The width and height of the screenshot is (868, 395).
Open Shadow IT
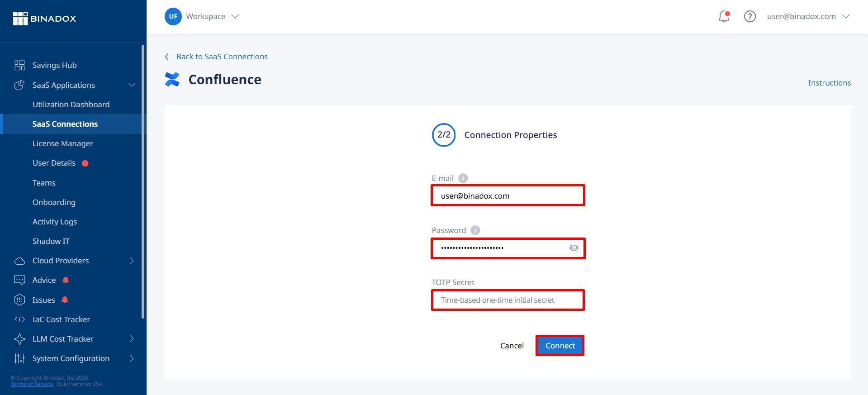[51, 241]
